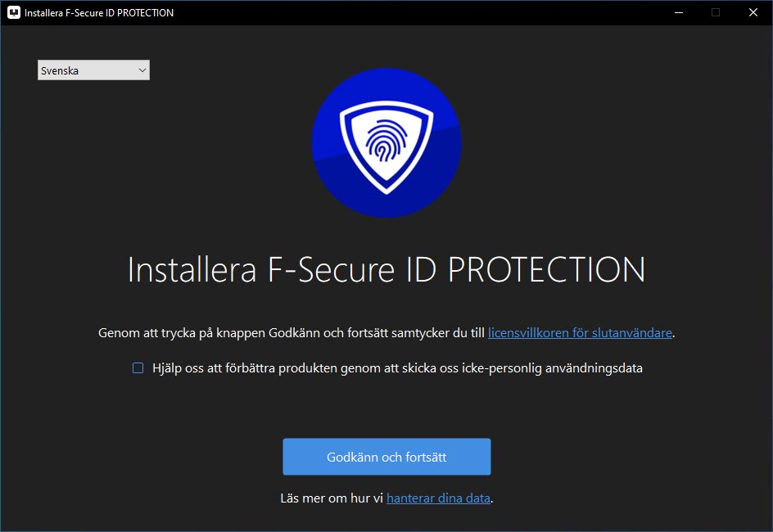The width and height of the screenshot is (773, 532).
Task: Open the Svenska language dropdown
Action: pos(93,71)
